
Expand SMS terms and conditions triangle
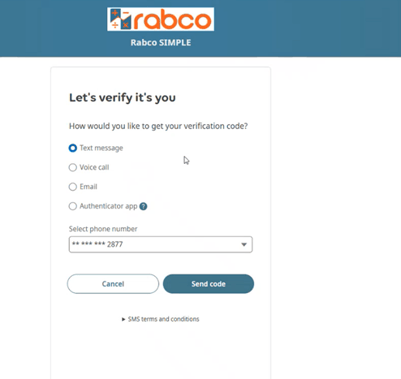(124, 319)
